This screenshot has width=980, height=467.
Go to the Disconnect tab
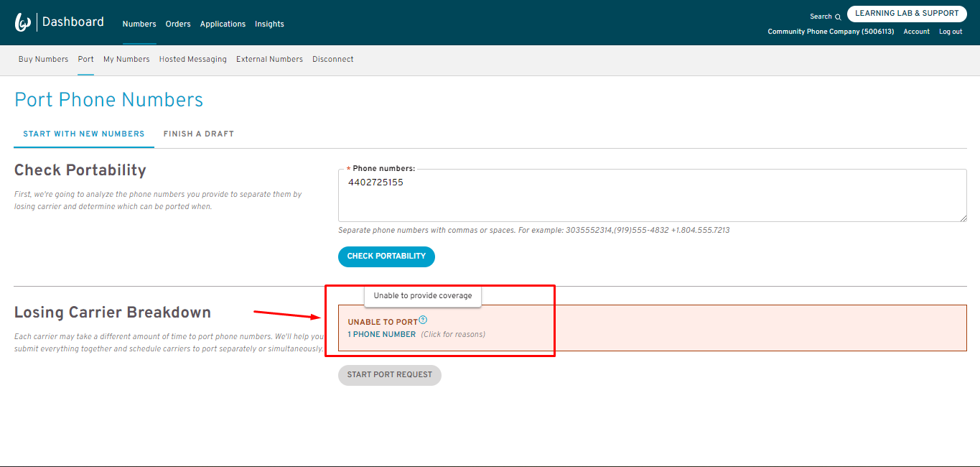(332, 59)
